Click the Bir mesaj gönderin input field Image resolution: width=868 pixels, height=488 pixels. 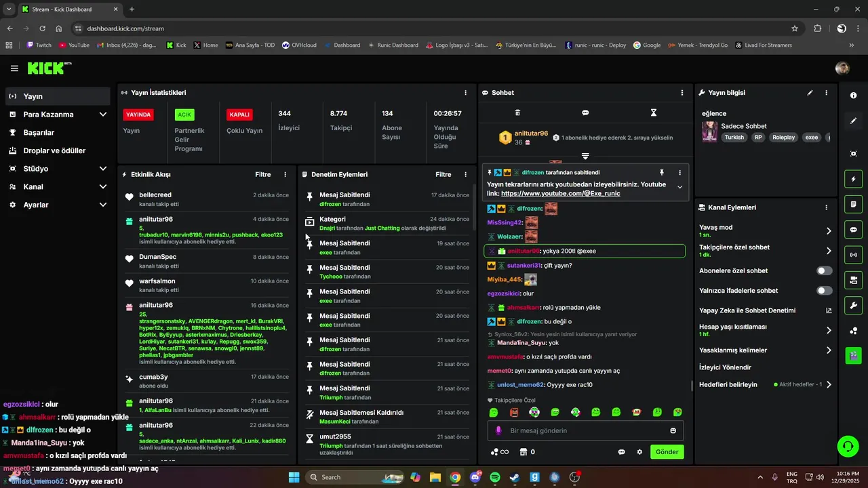pyautogui.click(x=585, y=430)
